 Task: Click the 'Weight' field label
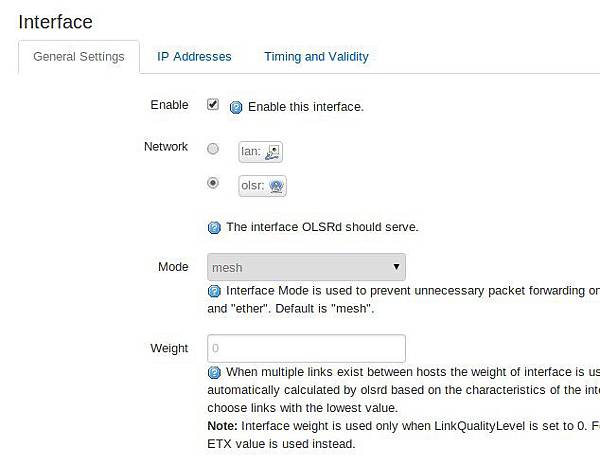coord(169,348)
